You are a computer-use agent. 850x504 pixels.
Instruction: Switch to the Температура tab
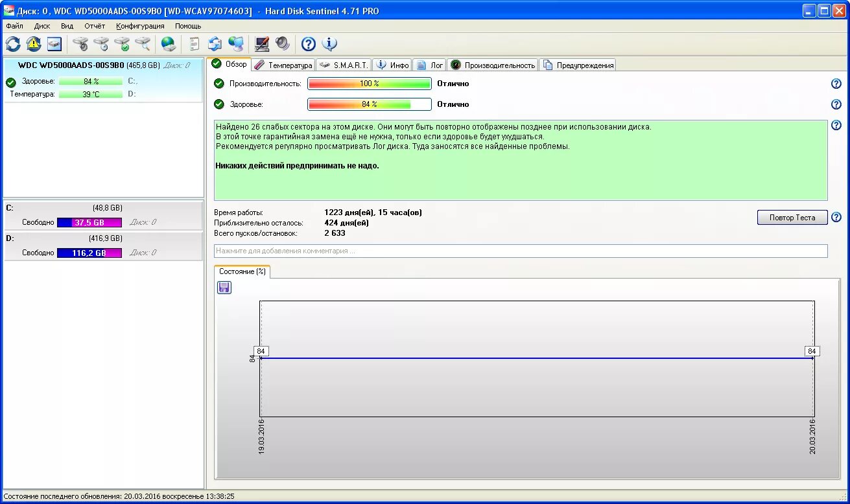click(283, 65)
